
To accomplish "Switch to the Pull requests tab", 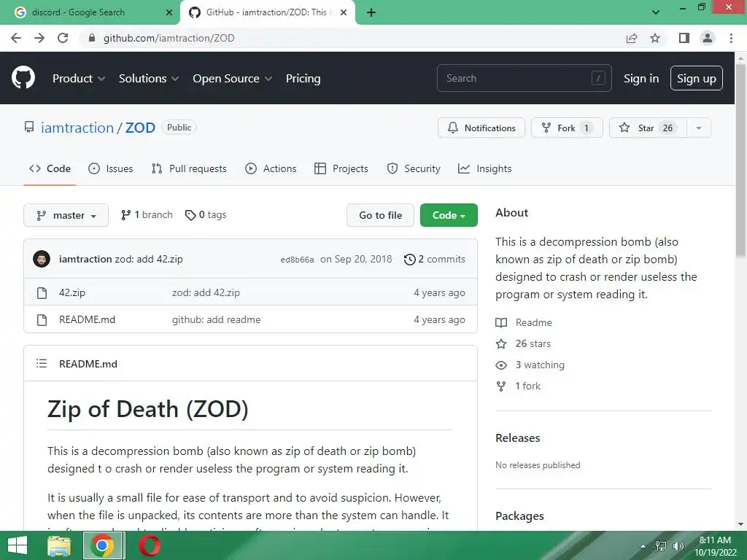I will [x=189, y=168].
